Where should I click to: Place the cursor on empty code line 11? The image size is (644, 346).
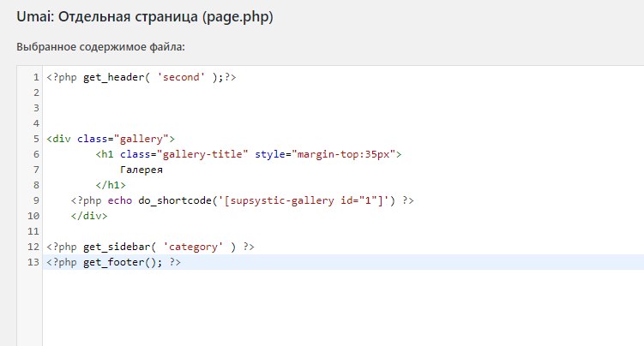[x=343, y=231]
